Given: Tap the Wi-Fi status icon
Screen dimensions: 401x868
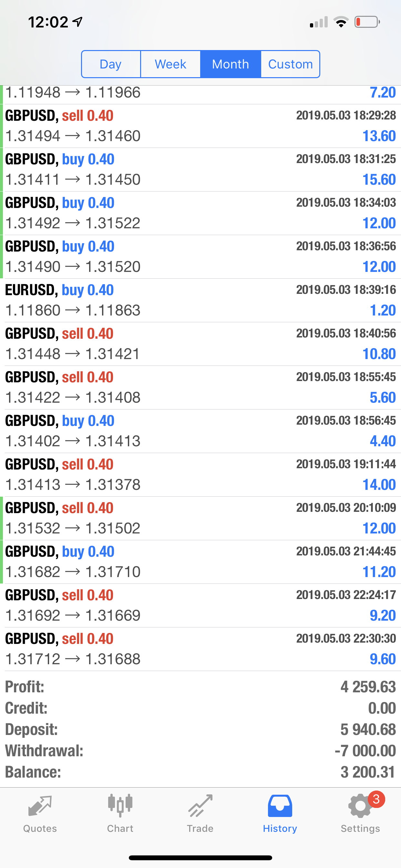Looking at the screenshot, I should (x=341, y=22).
